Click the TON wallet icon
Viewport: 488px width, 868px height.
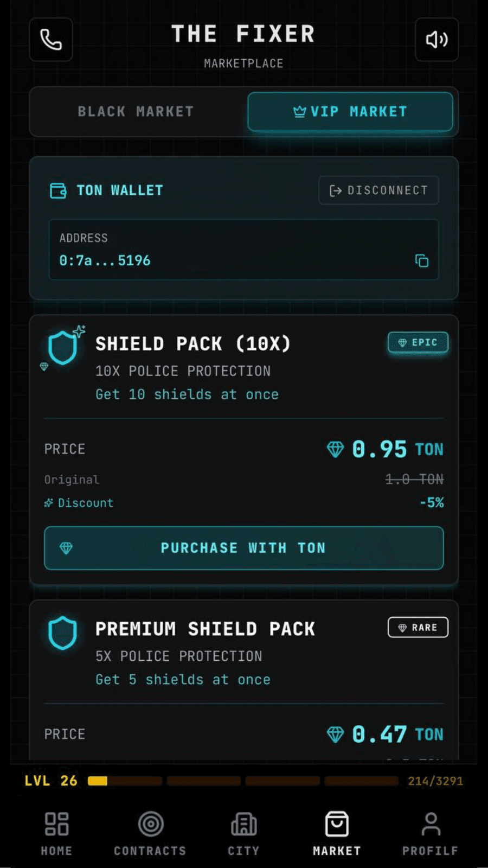tap(58, 190)
